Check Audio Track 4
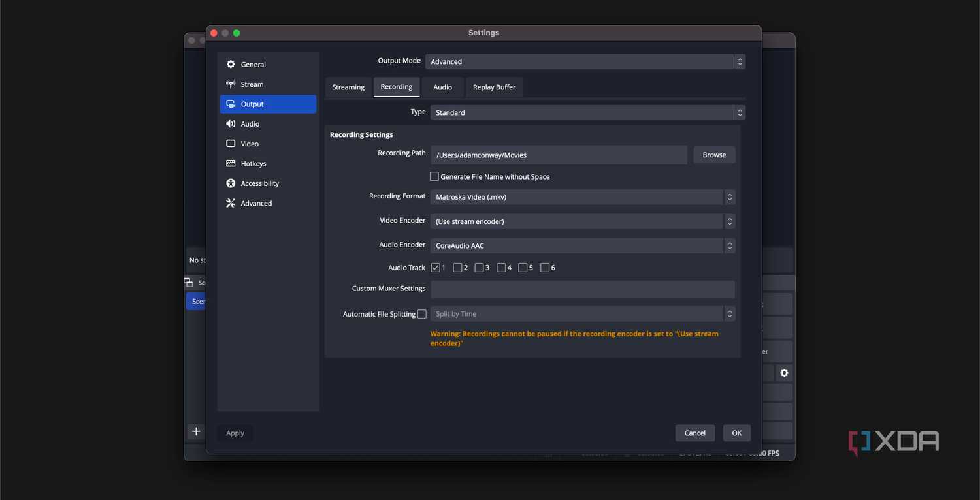Image resolution: width=980 pixels, height=500 pixels. (x=501, y=268)
